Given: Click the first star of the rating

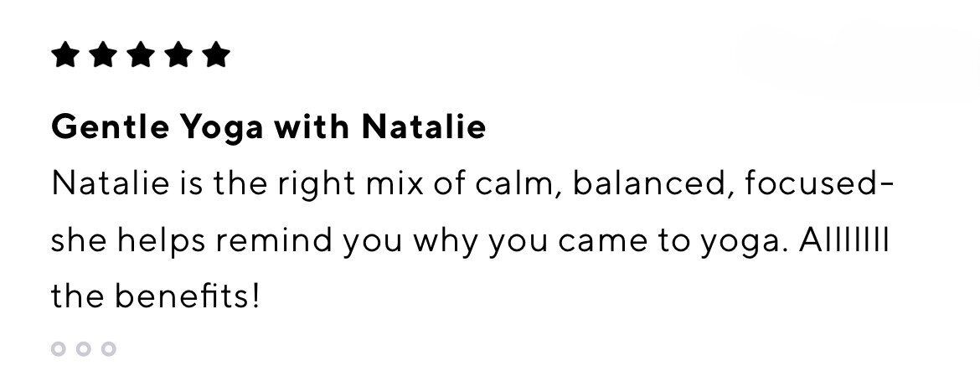Looking at the screenshot, I should point(65,54).
